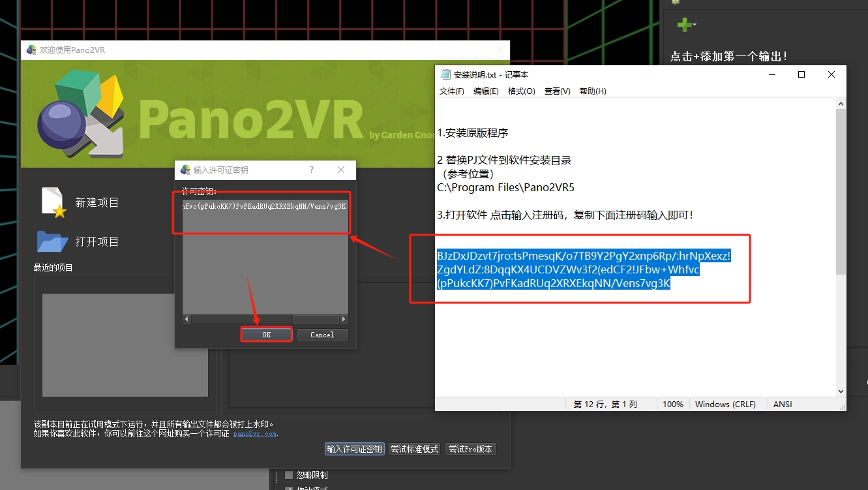Click Notepad scrollbar down arrow
This screenshot has height=490, width=868.
point(841,391)
